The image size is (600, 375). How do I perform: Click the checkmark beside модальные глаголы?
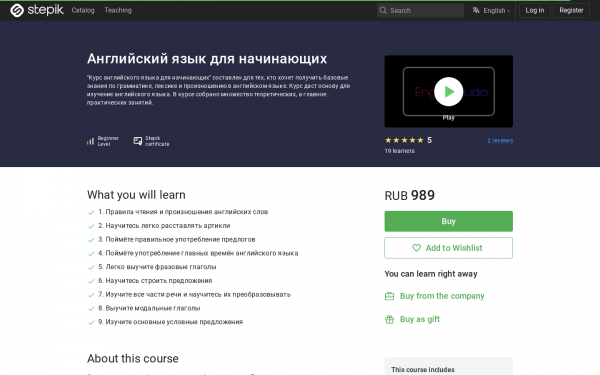(x=91, y=309)
